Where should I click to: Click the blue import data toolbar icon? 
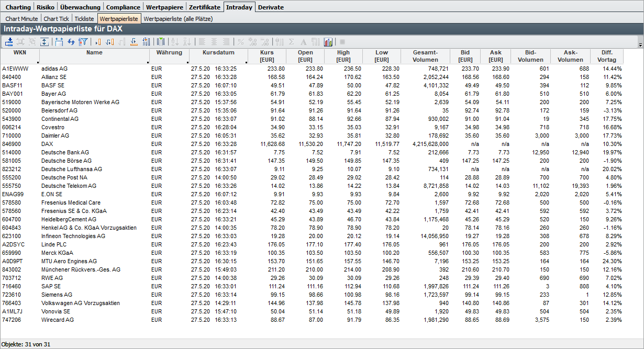coord(9,42)
